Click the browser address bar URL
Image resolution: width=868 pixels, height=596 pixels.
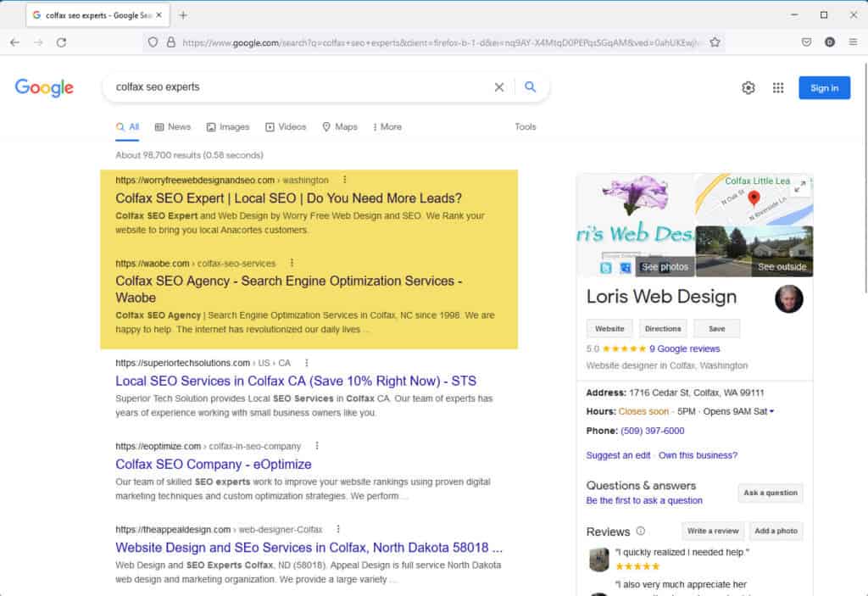tap(440, 42)
